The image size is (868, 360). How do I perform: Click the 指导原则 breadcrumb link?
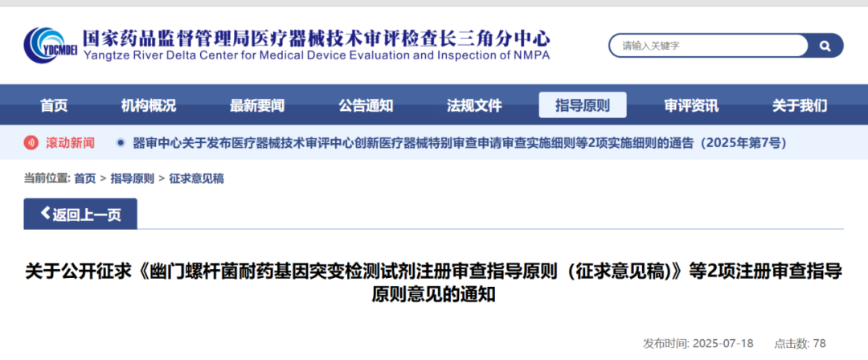(133, 178)
